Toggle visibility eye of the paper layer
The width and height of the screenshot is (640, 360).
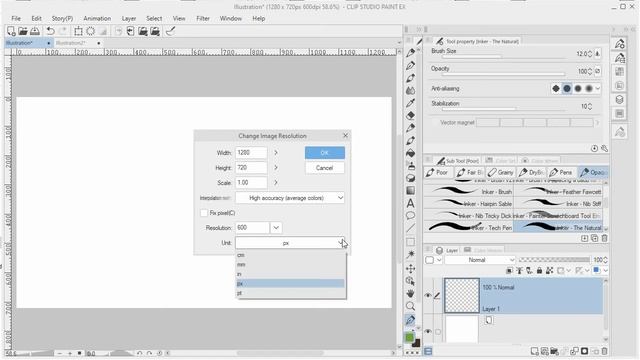tap(428, 331)
